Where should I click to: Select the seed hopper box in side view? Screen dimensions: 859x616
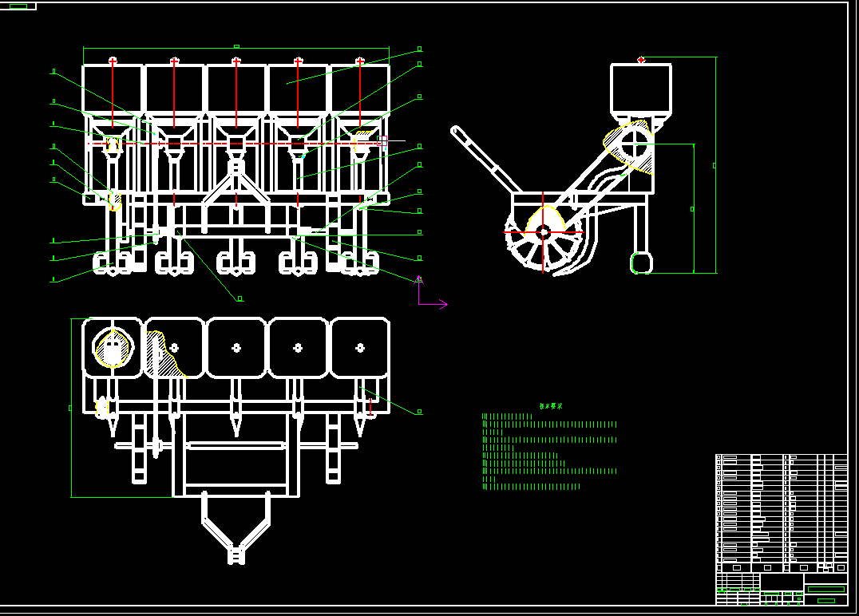click(x=641, y=88)
